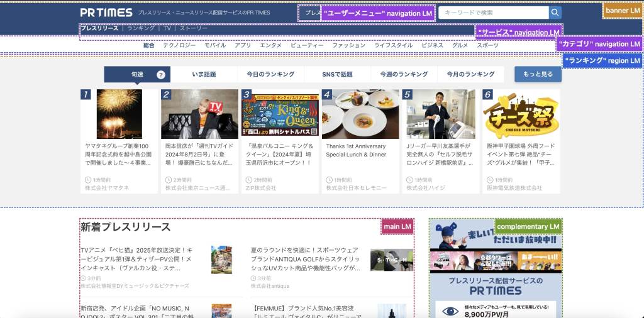Click the もっと見る button

(x=538, y=75)
